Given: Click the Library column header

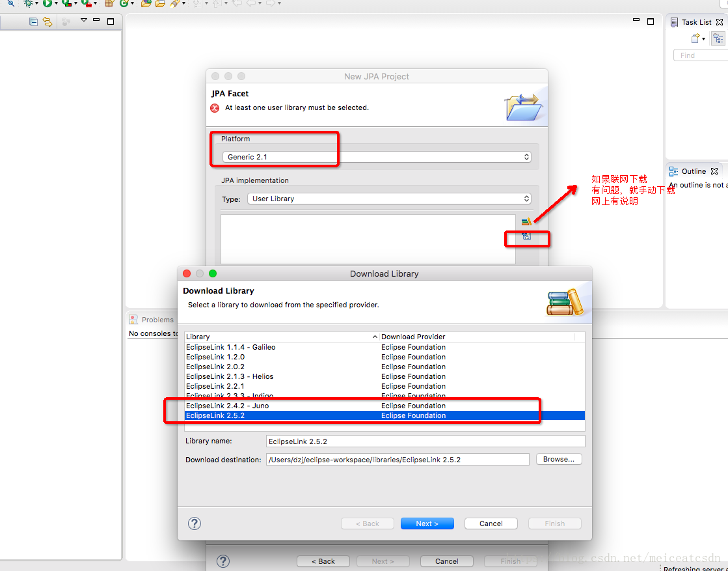Looking at the screenshot, I should point(282,337).
